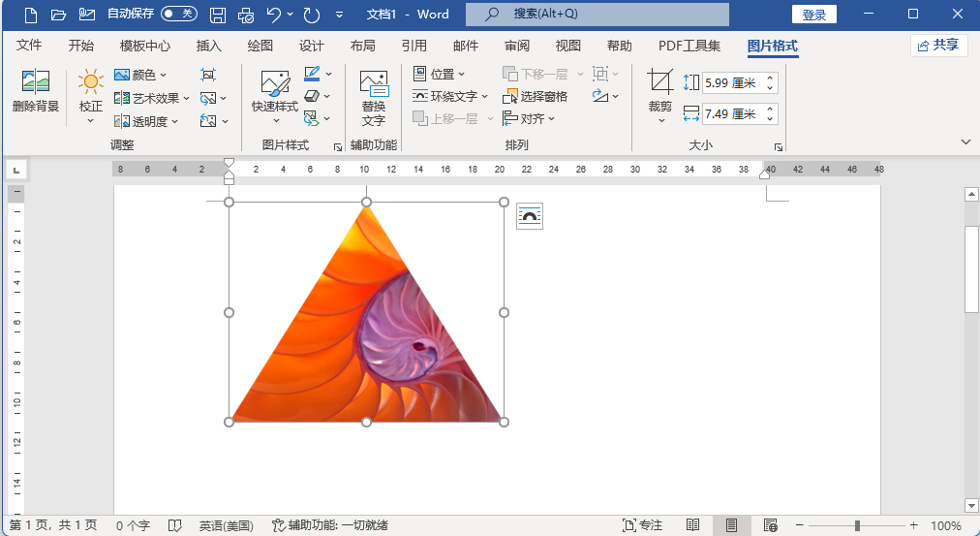980x536 pixels.
Task: Toggle the 自动保存 autosave switch
Action: [179, 14]
